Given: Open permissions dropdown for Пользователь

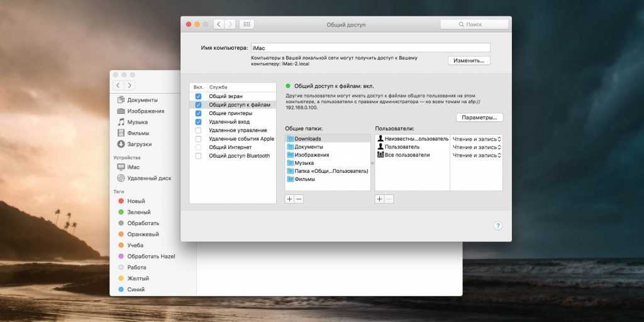Looking at the screenshot, I should 476,147.
